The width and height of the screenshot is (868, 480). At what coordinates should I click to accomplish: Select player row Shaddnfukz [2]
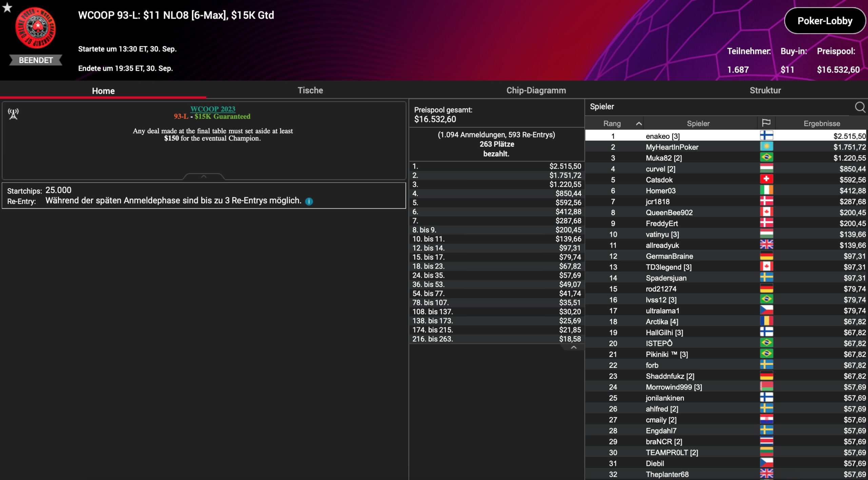tap(726, 376)
